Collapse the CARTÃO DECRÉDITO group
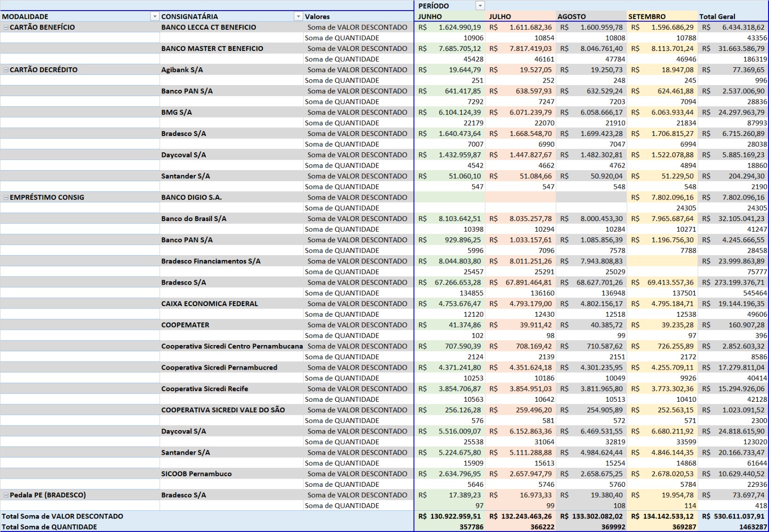 click(6, 70)
